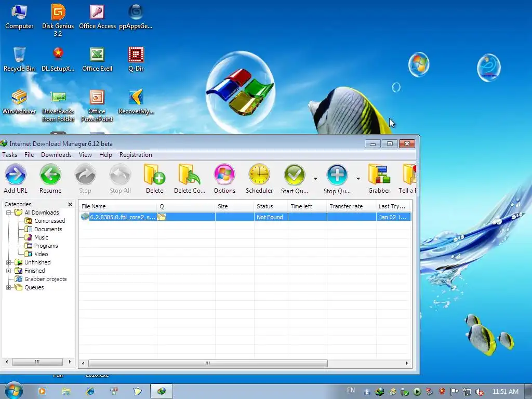This screenshot has width=532, height=399.
Task: Click the muted volume tray icon
Action: (480, 392)
